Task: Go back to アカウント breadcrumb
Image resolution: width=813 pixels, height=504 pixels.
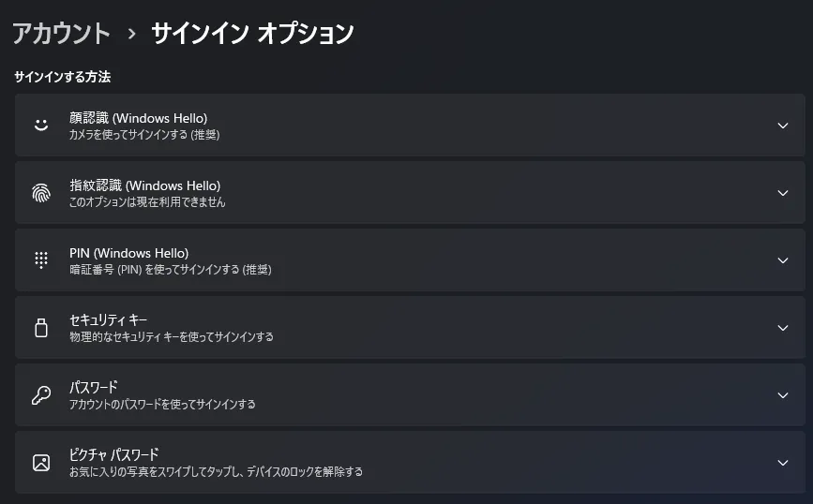Action: tap(62, 34)
